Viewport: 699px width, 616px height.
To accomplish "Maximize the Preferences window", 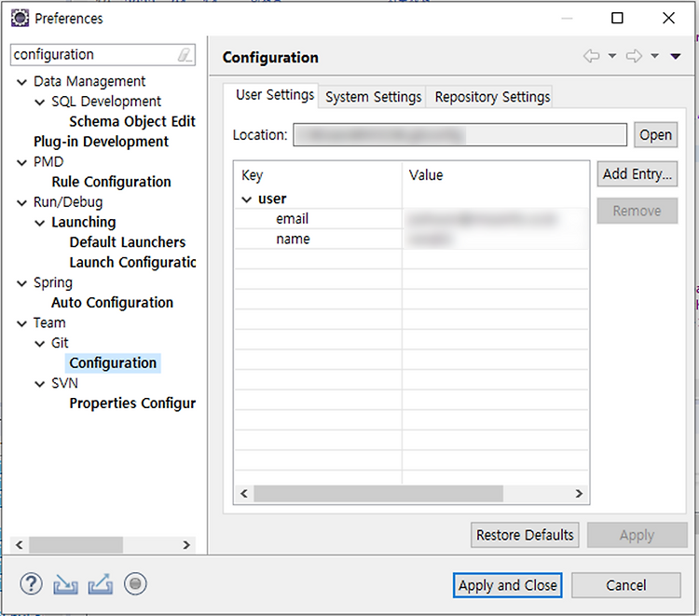I will (x=617, y=19).
